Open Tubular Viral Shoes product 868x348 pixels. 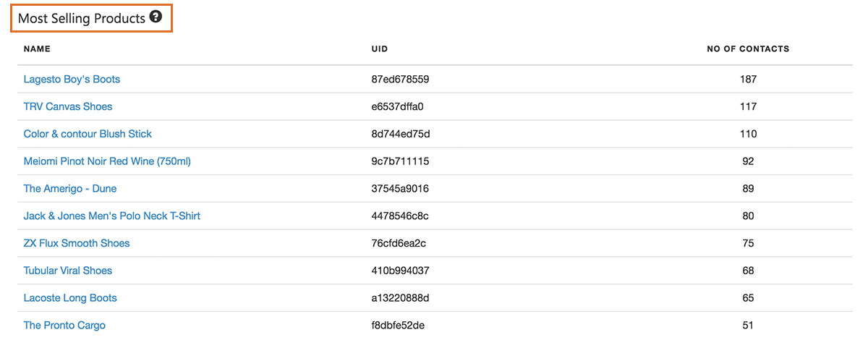(x=68, y=271)
